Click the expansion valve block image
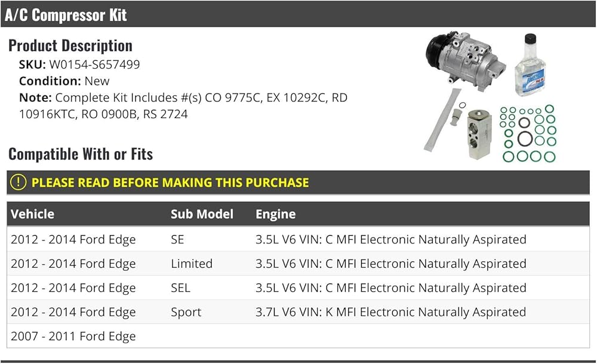The height and width of the screenshot is (364, 597). point(481,133)
